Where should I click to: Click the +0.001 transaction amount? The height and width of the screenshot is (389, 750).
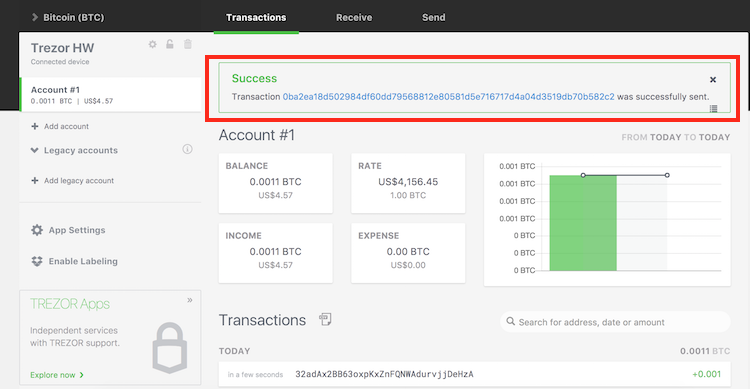(706, 374)
